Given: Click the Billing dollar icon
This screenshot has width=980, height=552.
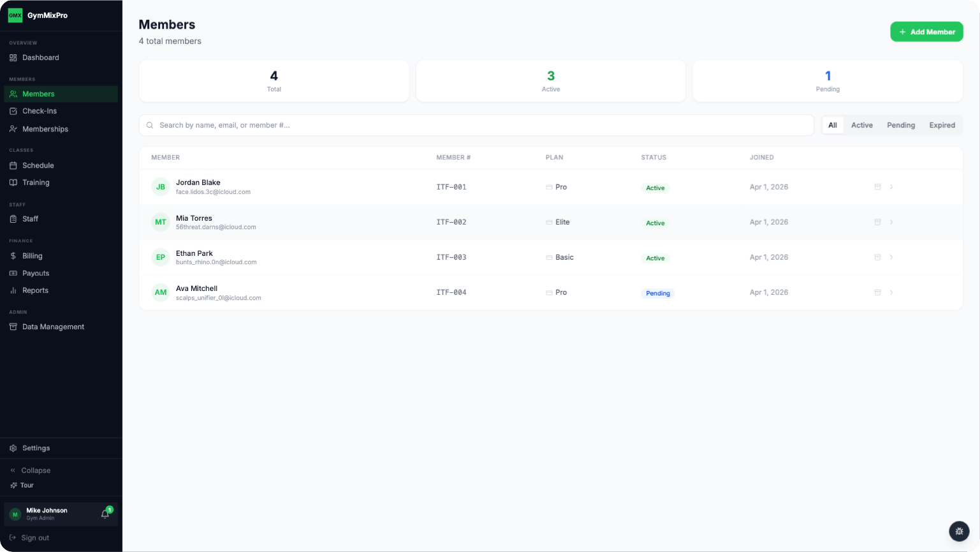Looking at the screenshot, I should 13,256.
